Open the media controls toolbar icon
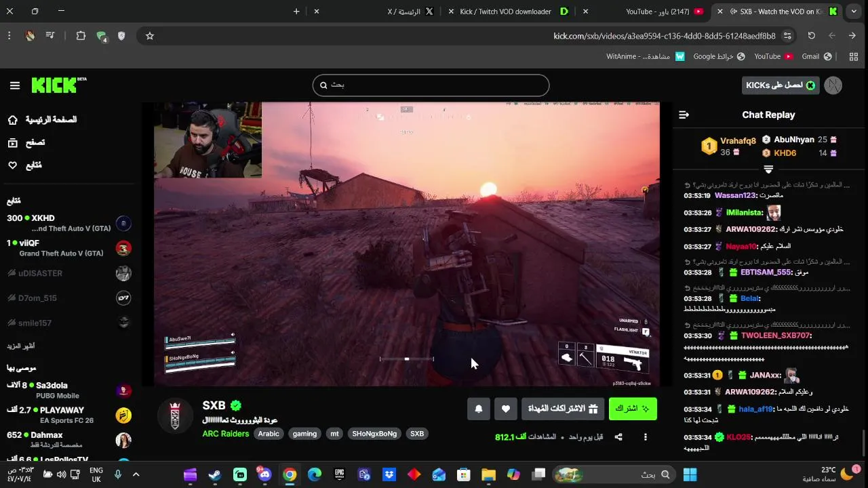Viewport: 868px width, 488px height. point(50,36)
